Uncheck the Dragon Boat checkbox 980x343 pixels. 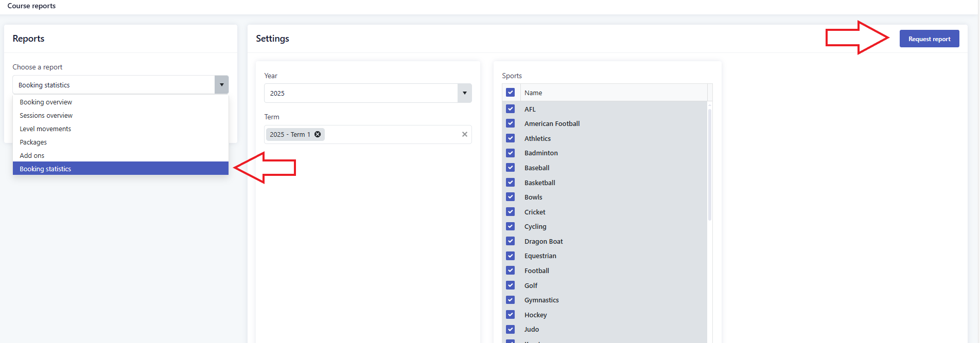point(510,241)
